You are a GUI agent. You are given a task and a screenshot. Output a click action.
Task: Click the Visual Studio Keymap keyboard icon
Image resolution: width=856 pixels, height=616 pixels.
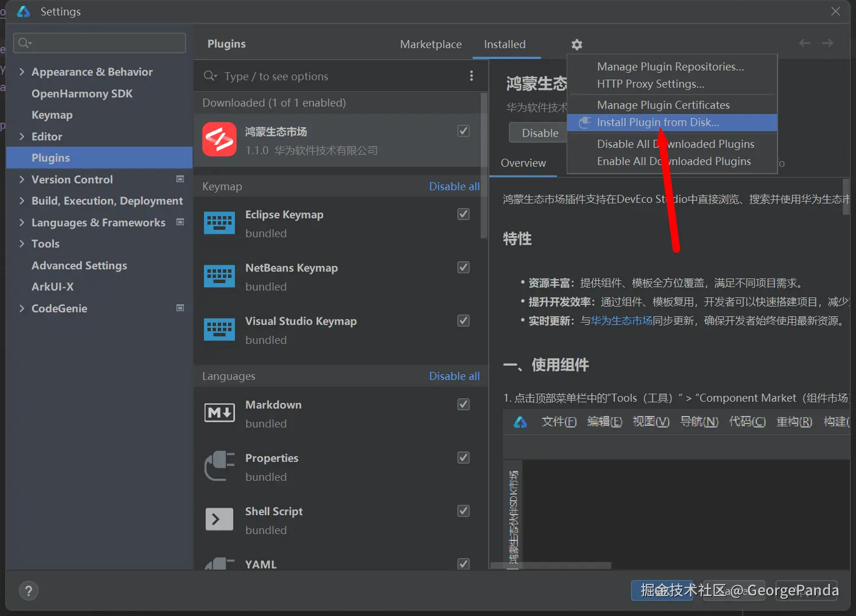point(219,329)
